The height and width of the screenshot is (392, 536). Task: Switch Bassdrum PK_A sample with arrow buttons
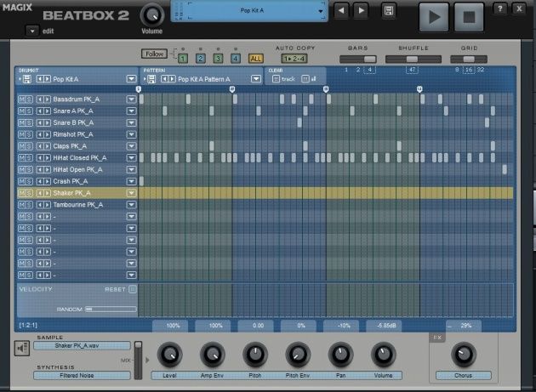coord(43,99)
